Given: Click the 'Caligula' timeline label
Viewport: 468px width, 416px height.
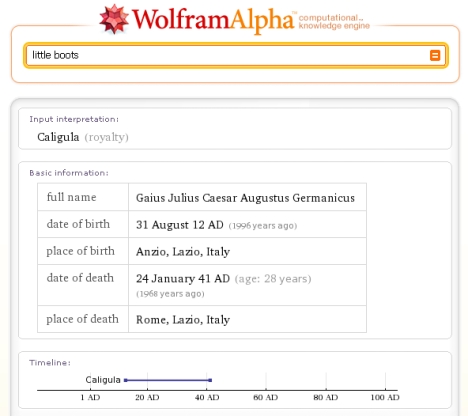Looking at the screenshot, I should click(x=103, y=380).
